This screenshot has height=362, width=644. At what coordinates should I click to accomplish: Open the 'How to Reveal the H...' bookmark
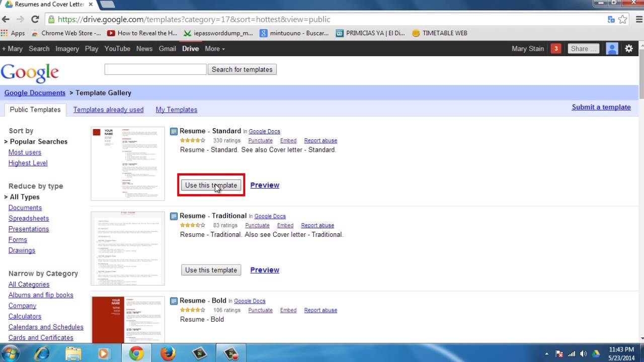pyautogui.click(x=142, y=33)
